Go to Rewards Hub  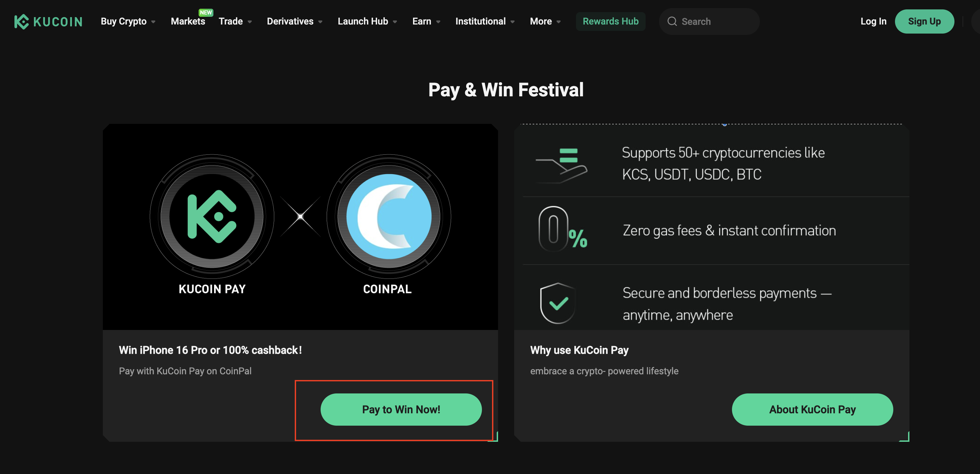(x=610, y=21)
